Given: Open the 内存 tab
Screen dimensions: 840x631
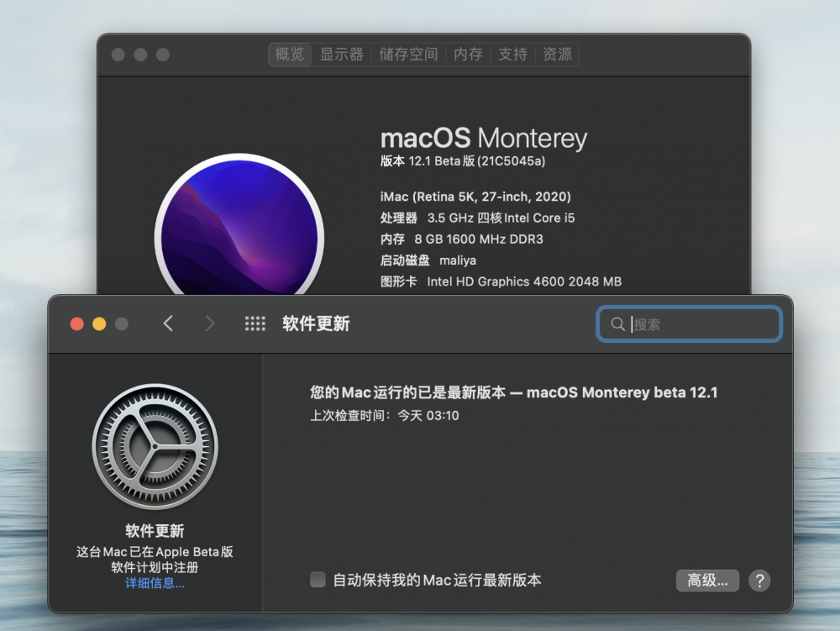Looking at the screenshot, I should (x=468, y=54).
